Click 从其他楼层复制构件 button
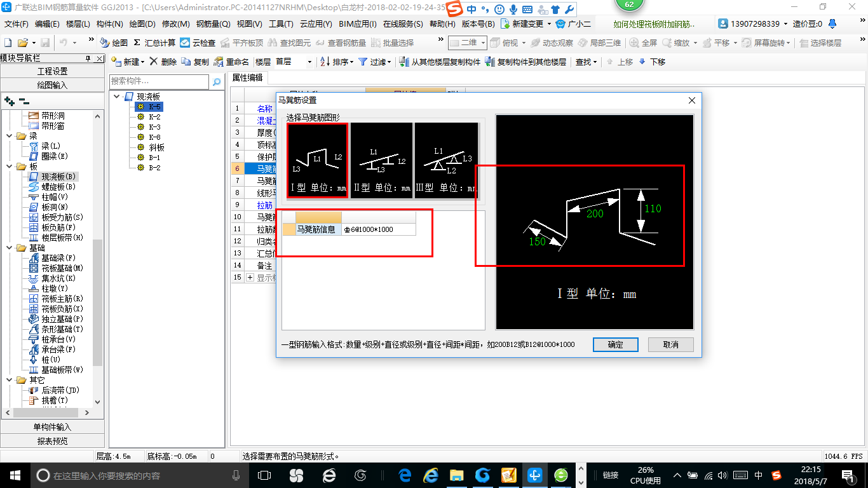The image size is (868, 488). [x=440, y=62]
